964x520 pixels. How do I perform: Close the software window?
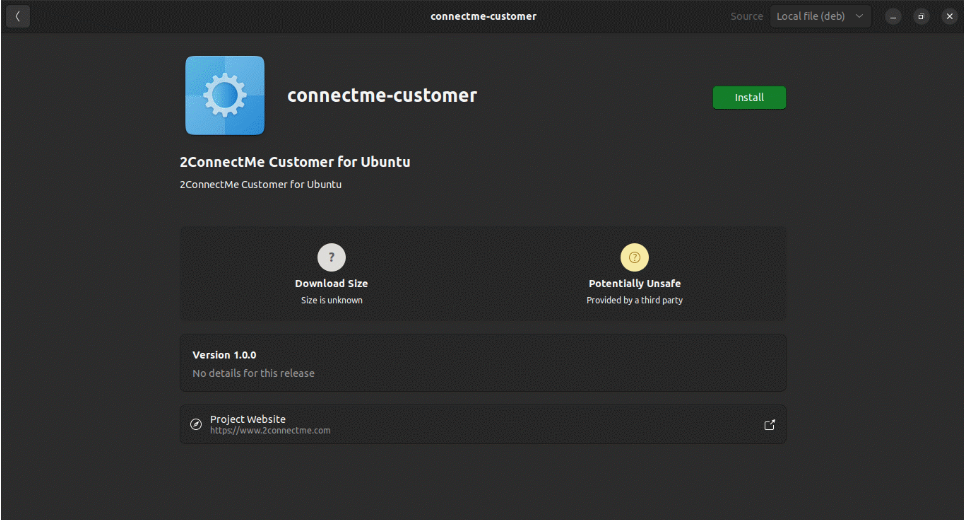pos(949,17)
